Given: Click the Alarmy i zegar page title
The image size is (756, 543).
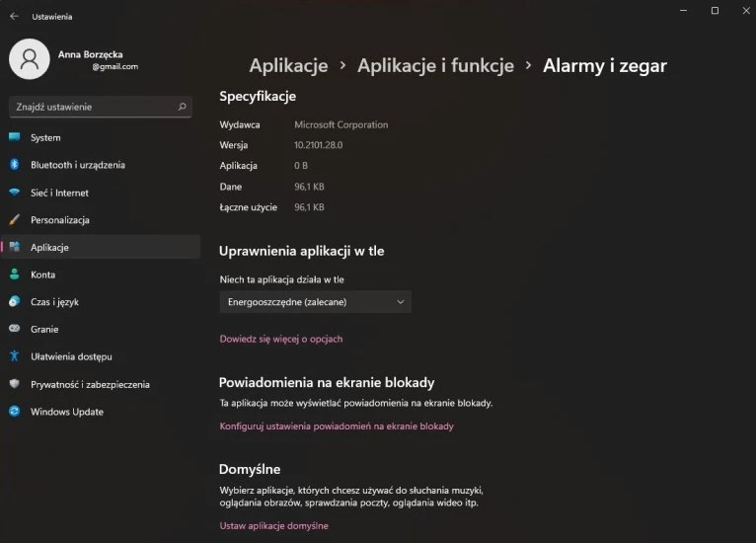Looking at the screenshot, I should pos(605,65).
